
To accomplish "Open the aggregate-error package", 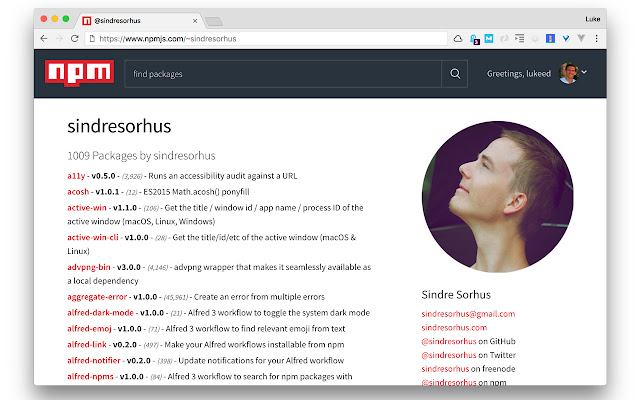I will click(x=97, y=297).
